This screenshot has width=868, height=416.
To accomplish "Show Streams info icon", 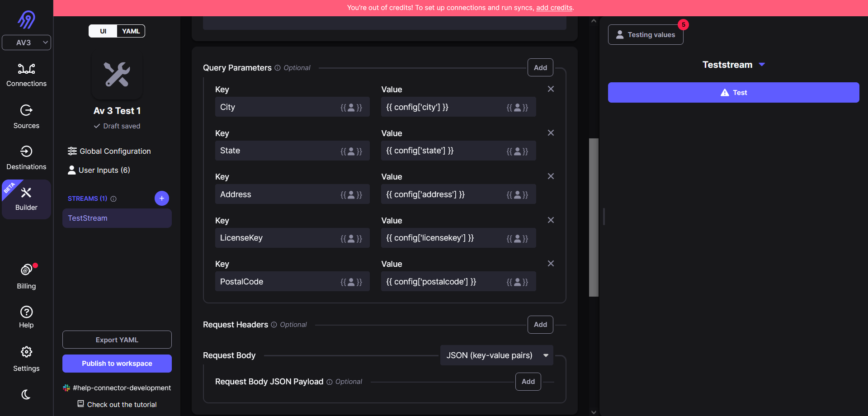I will click(x=113, y=199).
